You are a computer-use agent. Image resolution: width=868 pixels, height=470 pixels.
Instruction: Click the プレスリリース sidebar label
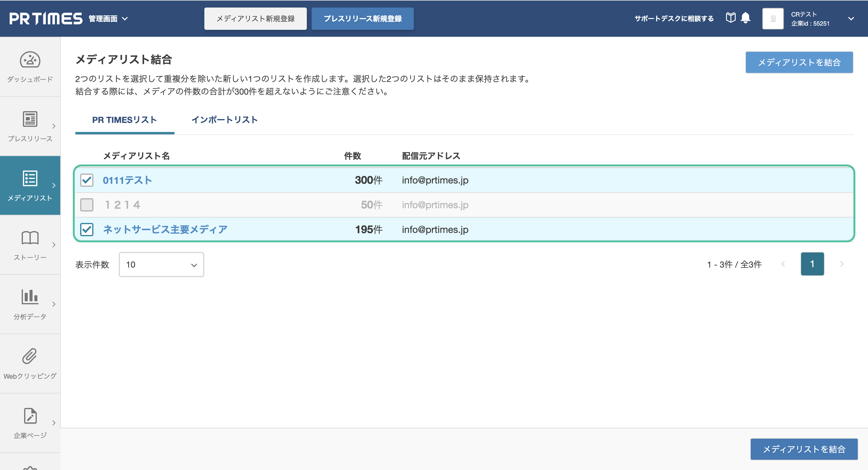coord(30,139)
